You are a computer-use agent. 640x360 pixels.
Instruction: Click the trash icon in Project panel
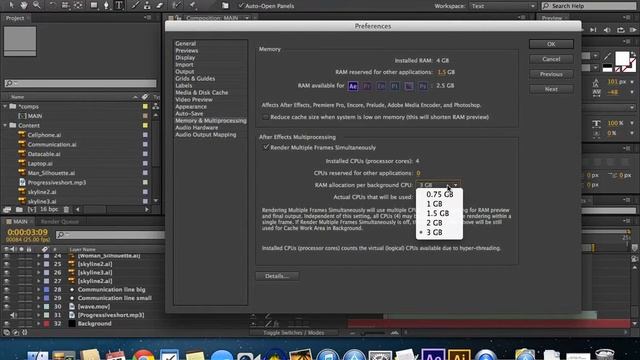(x=66, y=209)
